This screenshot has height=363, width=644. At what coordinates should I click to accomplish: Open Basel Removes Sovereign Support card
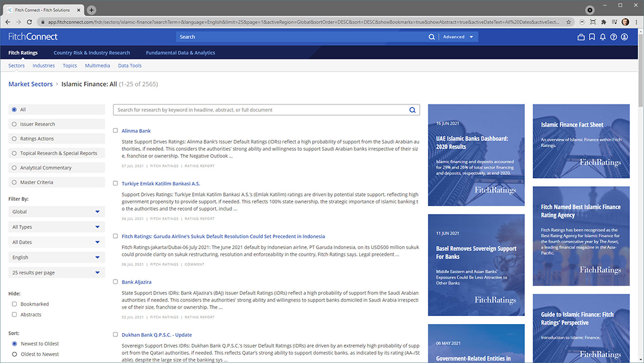[477, 265]
